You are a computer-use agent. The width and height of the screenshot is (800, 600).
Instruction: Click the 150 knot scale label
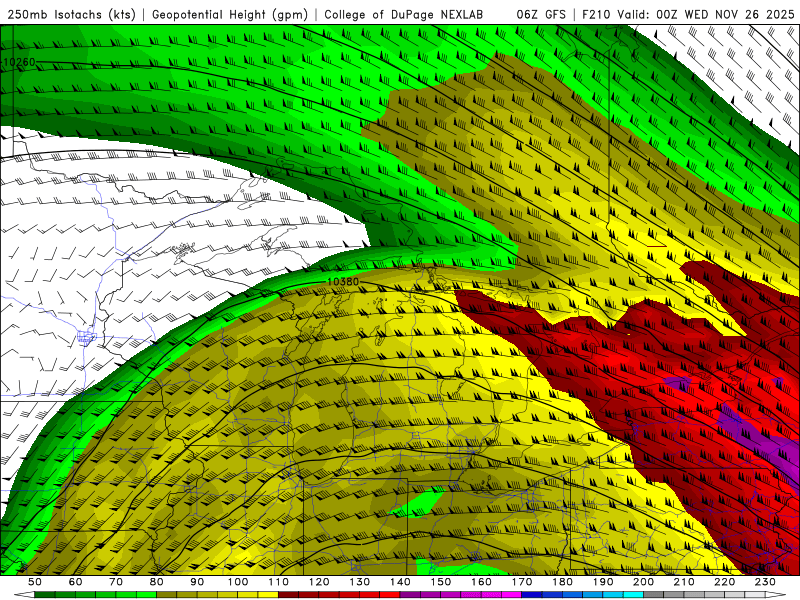tap(441, 582)
